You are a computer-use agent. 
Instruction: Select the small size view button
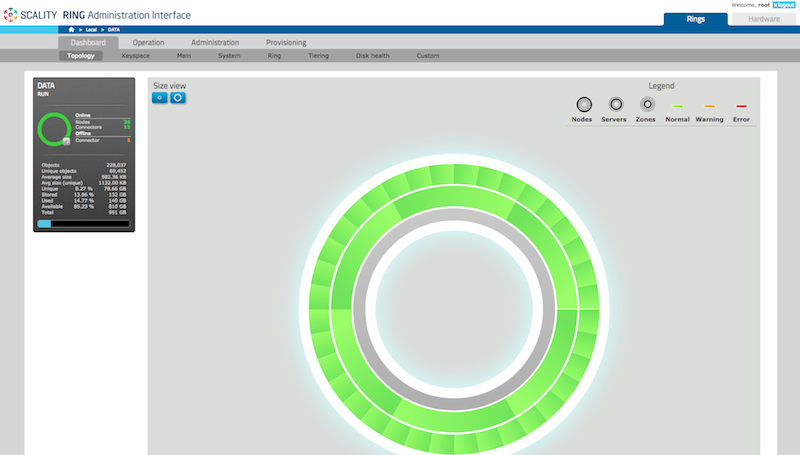click(160, 98)
